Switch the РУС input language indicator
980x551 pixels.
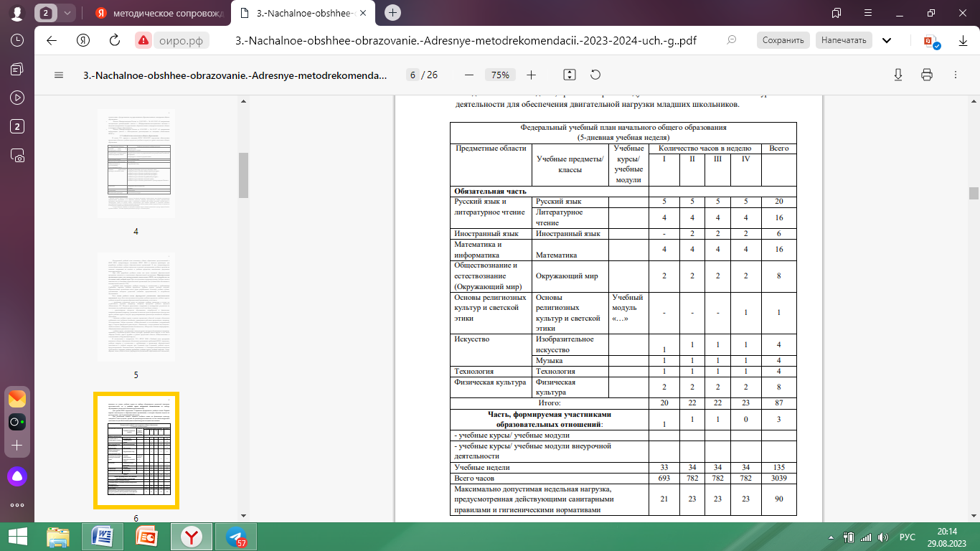click(x=907, y=537)
